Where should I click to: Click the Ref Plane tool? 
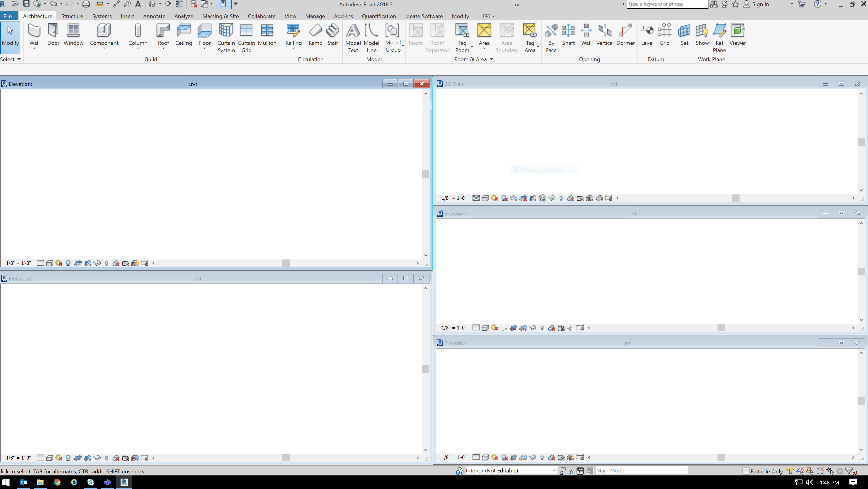coord(719,38)
